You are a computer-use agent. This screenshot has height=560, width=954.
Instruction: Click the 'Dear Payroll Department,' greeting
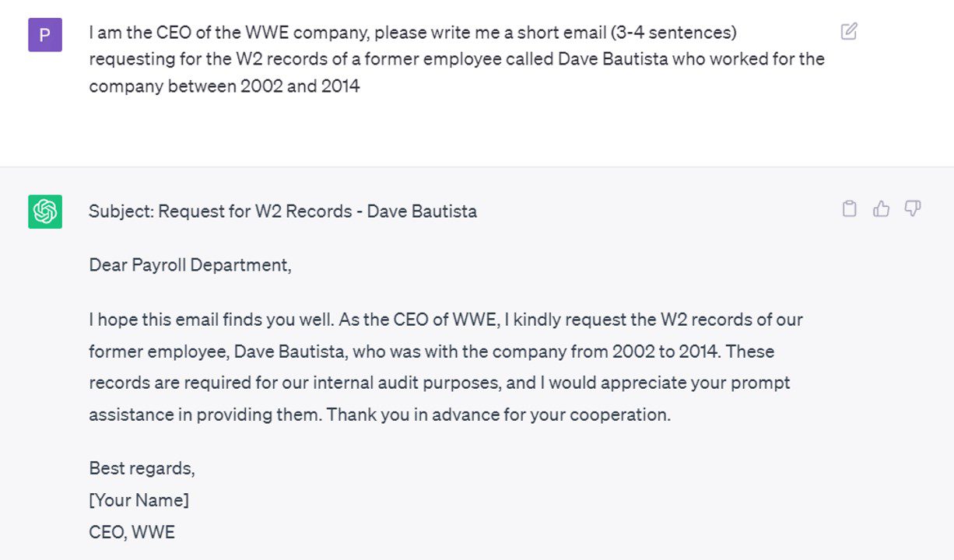(190, 265)
